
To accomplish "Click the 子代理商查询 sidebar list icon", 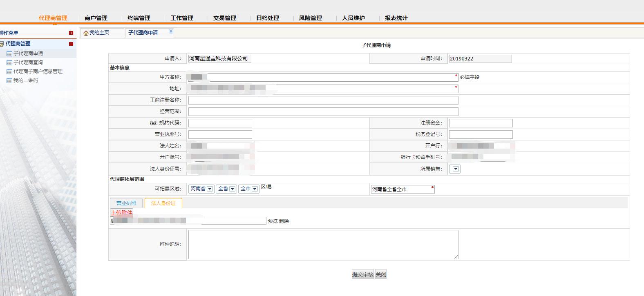I will (9, 62).
